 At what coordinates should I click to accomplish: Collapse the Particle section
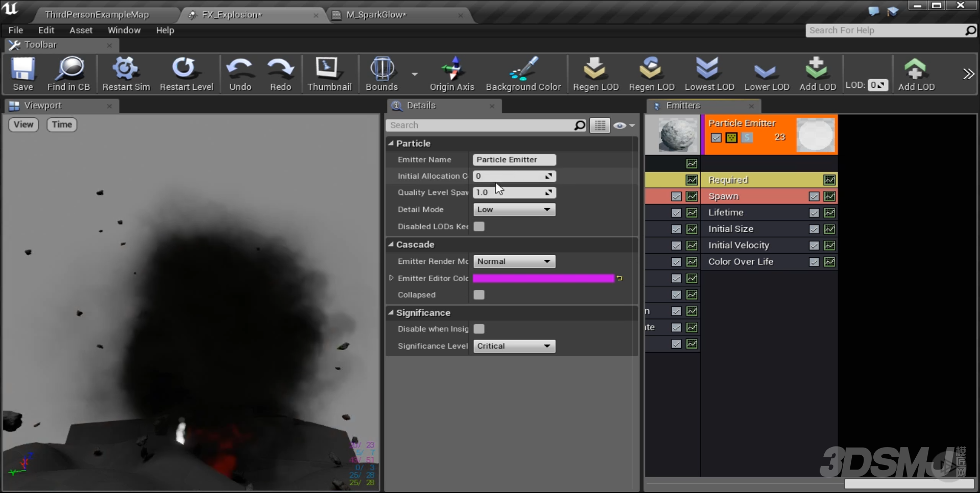coord(391,143)
